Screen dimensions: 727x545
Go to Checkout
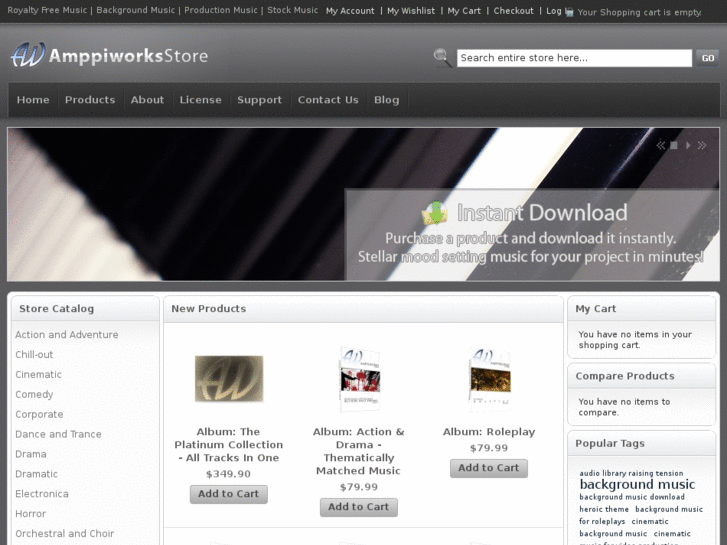pos(514,11)
